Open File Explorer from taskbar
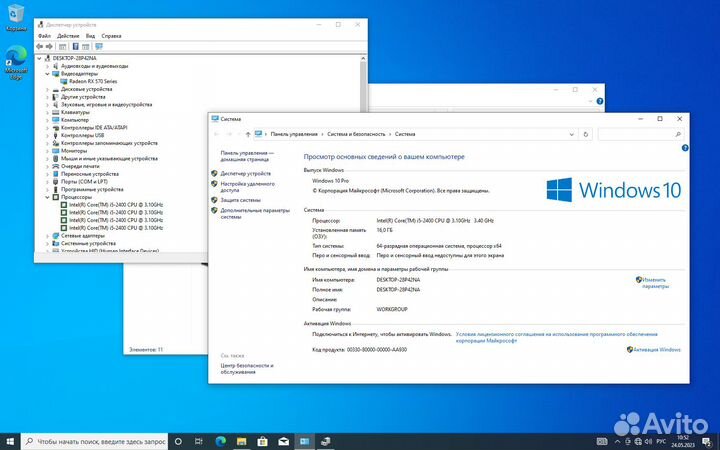The width and height of the screenshot is (720, 450). [x=242, y=442]
